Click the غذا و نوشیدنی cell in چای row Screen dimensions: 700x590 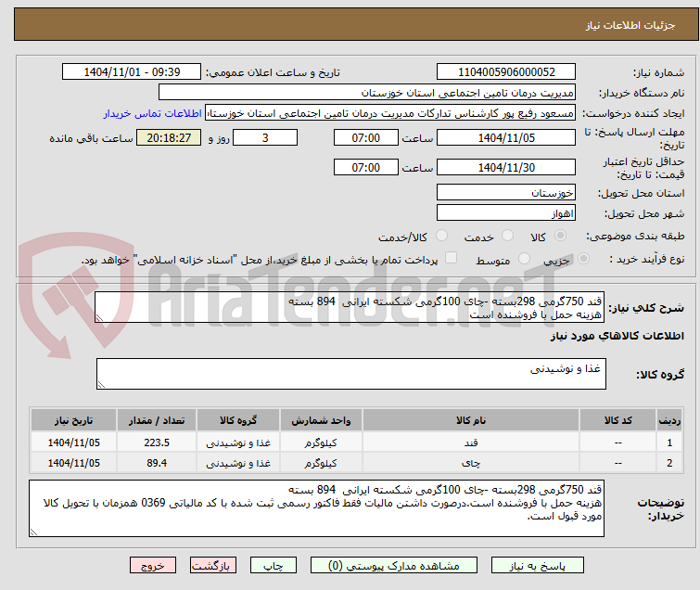pyautogui.click(x=238, y=463)
